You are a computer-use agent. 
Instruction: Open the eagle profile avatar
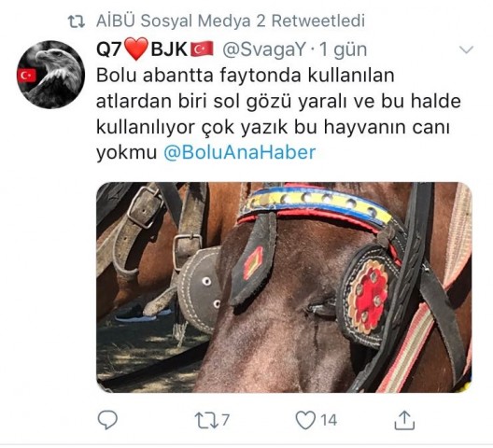(51, 75)
